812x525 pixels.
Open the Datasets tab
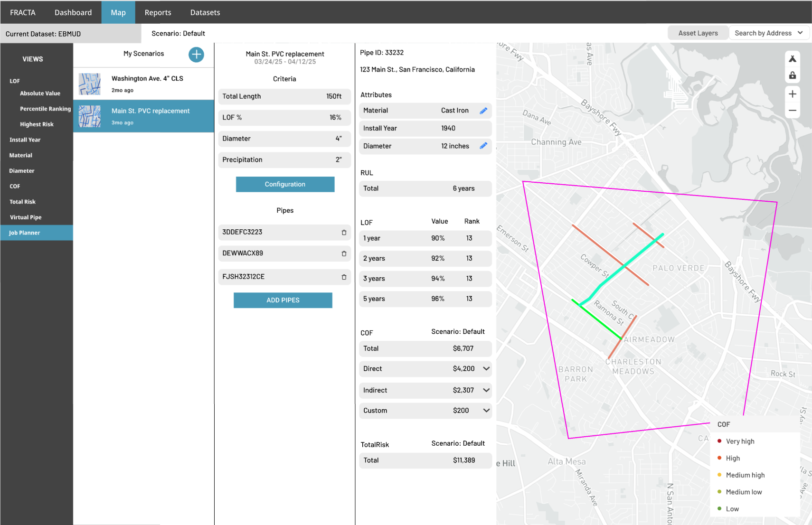pyautogui.click(x=205, y=12)
